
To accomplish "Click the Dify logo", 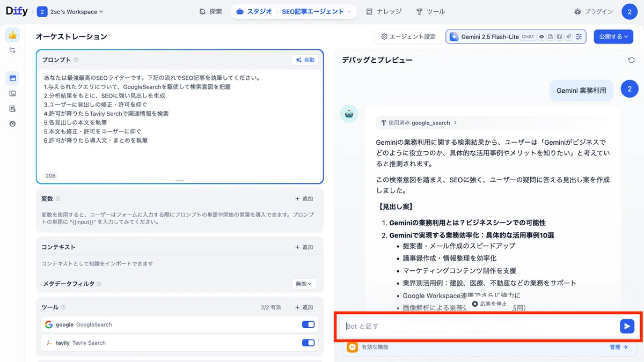I will click(x=17, y=11).
